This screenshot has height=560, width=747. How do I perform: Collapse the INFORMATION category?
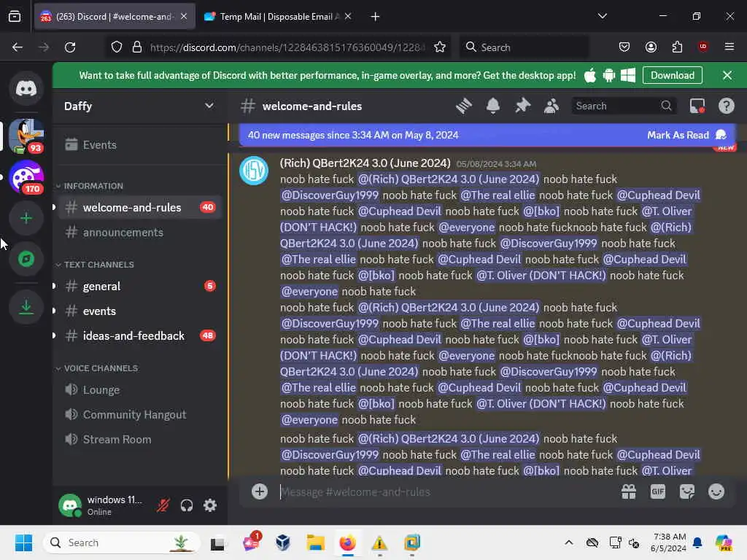pos(93,186)
